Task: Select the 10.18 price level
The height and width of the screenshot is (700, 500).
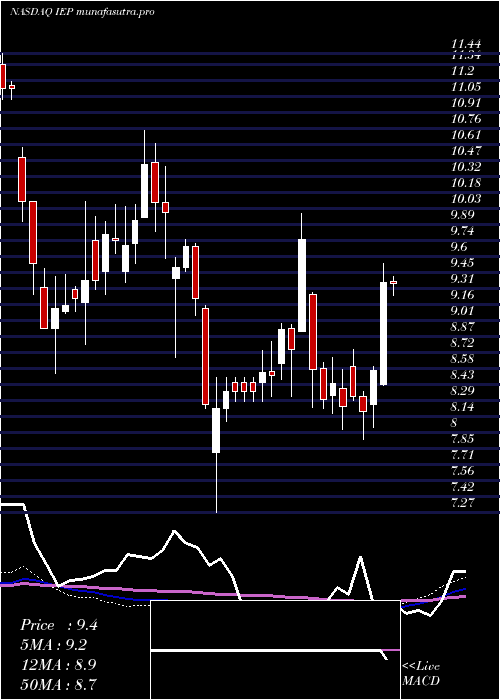Action: (466, 183)
